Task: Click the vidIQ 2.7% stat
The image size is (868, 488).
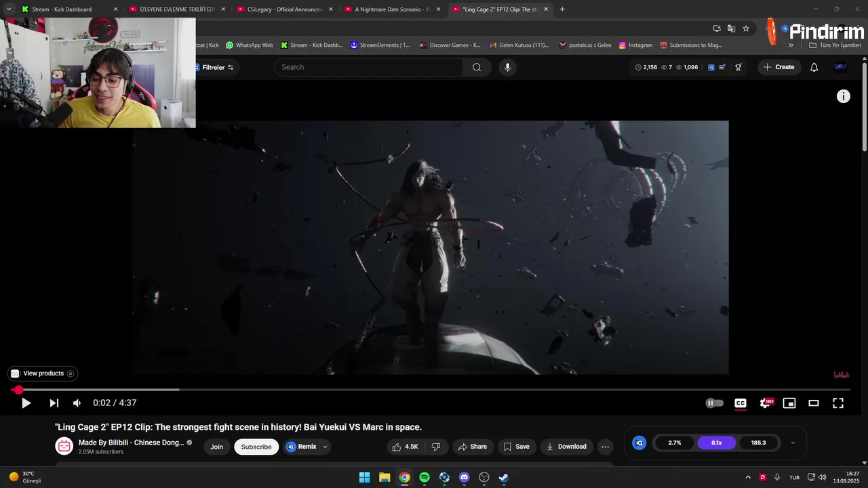Action: point(675,443)
